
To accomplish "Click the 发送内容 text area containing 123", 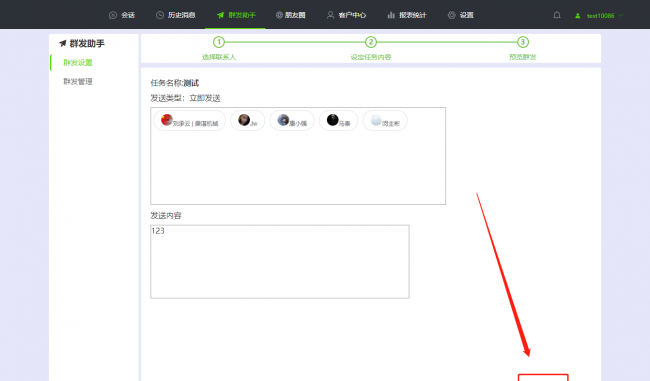I will coord(280,262).
